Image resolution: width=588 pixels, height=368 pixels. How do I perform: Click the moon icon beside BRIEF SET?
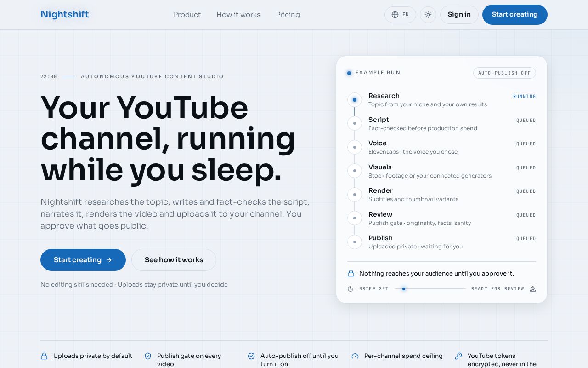351,289
